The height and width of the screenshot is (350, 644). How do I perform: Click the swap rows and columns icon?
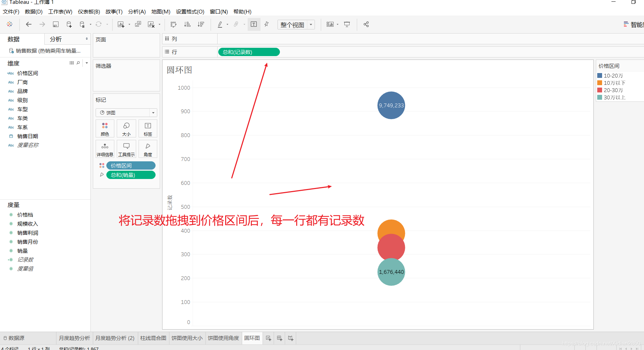coord(174,24)
